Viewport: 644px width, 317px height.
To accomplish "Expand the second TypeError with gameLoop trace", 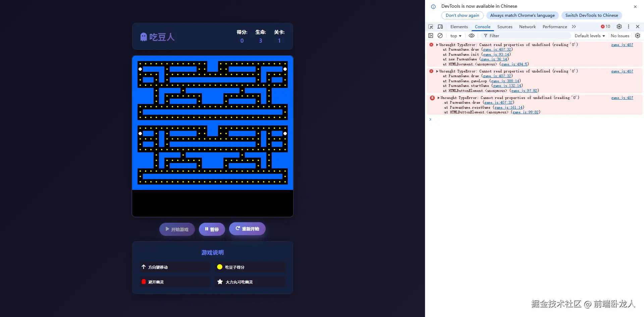I will pos(437,71).
